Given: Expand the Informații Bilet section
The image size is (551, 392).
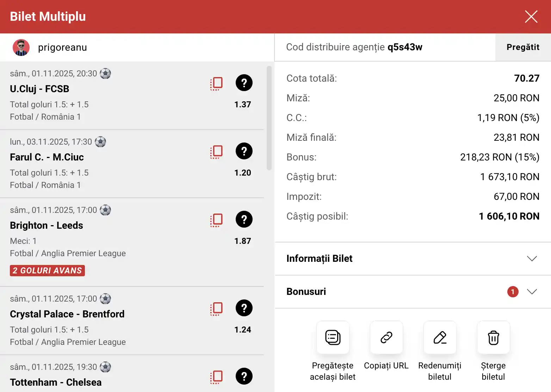Looking at the screenshot, I should pos(532,259).
